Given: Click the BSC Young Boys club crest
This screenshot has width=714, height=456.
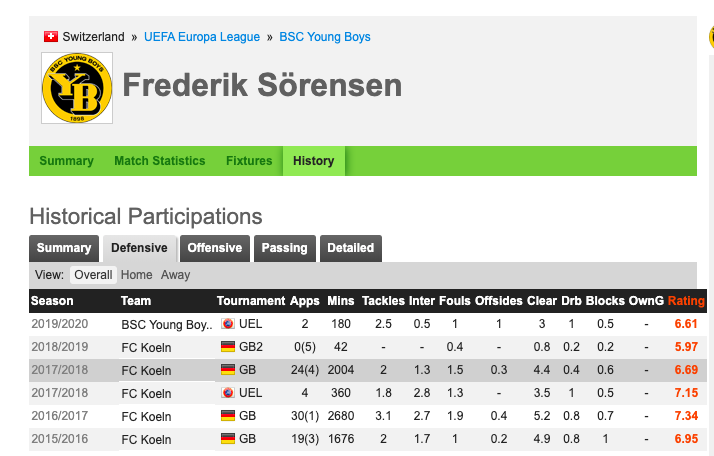Looking at the screenshot, I should click(x=77, y=88).
